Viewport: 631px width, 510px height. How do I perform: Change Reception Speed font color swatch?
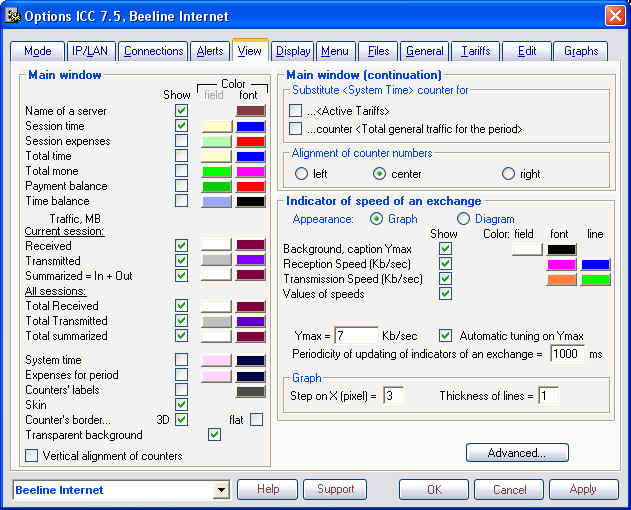(561, 264)
